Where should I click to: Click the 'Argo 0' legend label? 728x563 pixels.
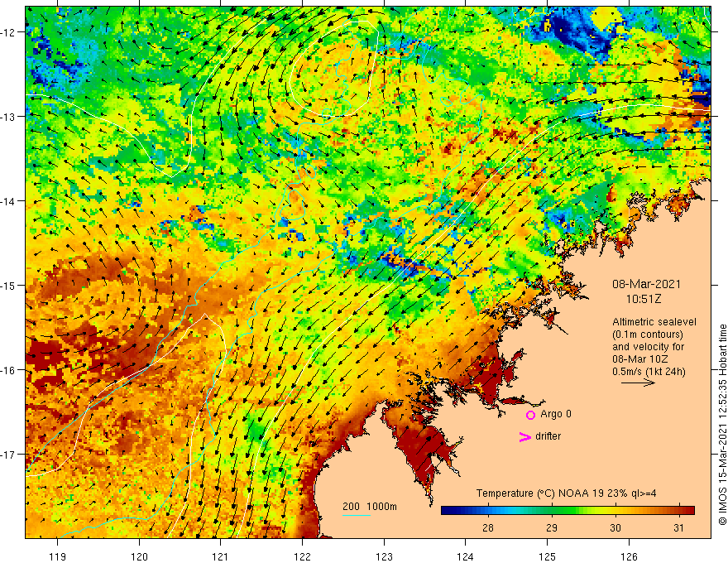[556, 414]
